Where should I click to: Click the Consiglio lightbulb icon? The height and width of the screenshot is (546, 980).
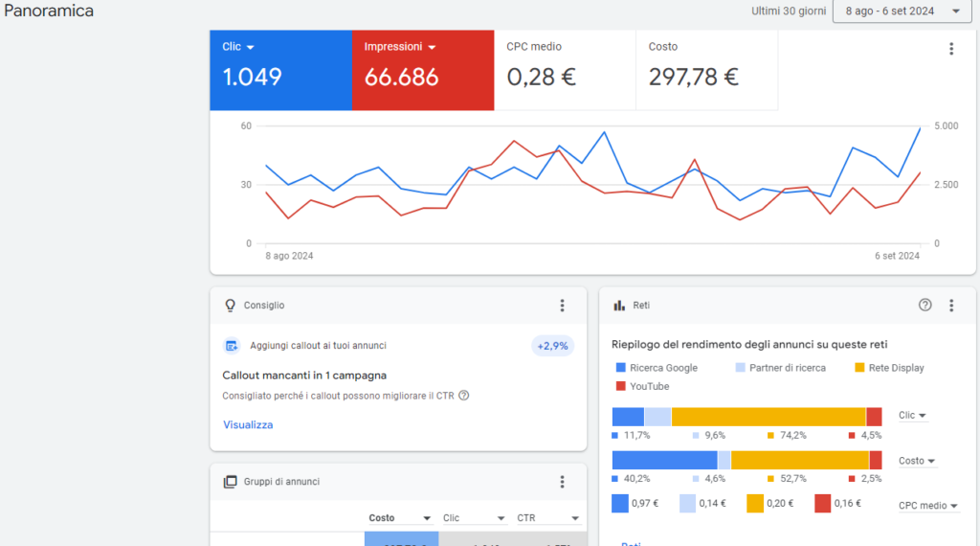pyautogui.click(x=230, y=306)
